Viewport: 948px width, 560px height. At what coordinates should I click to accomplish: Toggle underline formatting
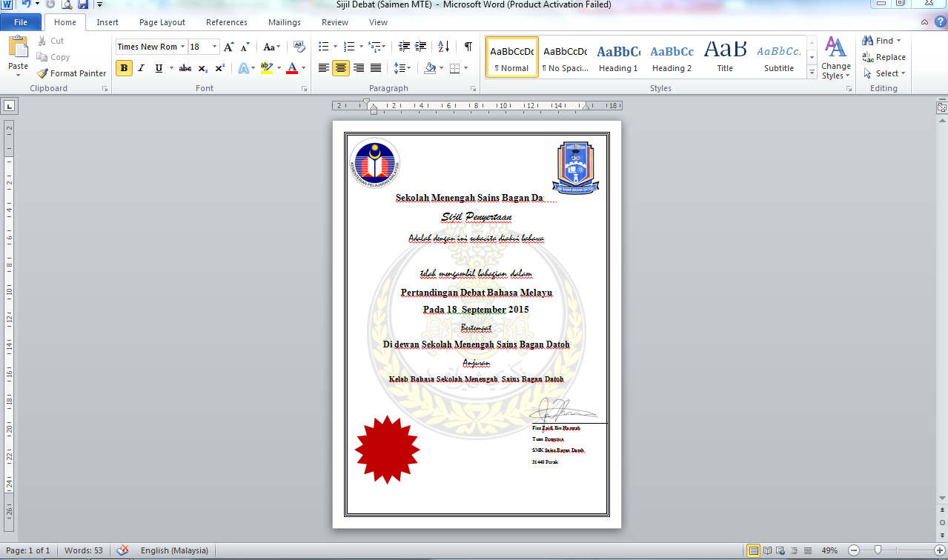pyautogui.click(x=159, y=68)
